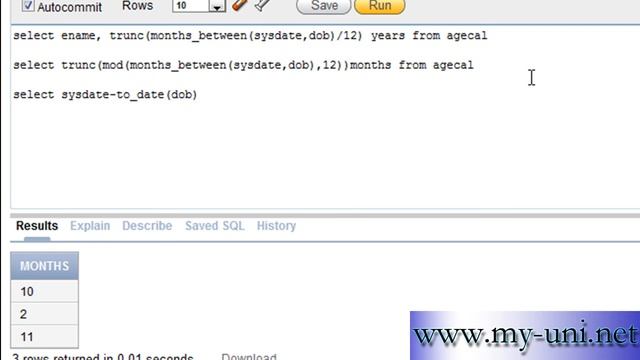
Task: Open the Explain tab
Action: click(x=90, y=226)
